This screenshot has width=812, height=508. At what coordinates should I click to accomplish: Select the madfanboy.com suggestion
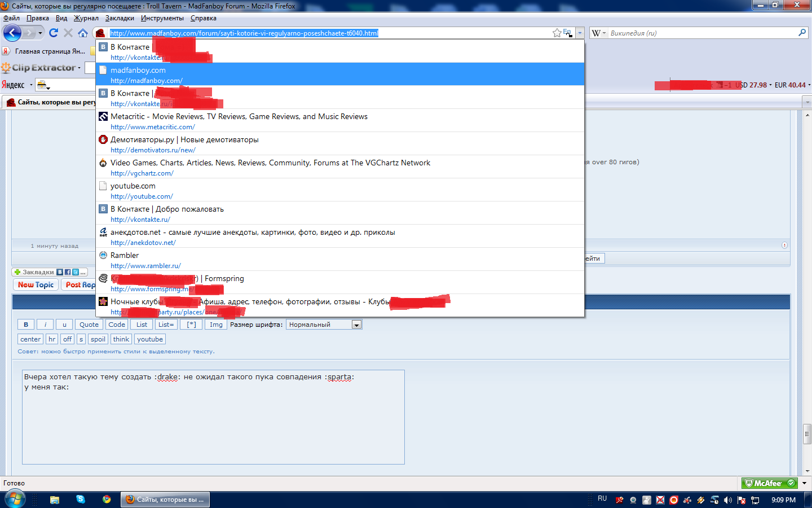click(340, 74)
